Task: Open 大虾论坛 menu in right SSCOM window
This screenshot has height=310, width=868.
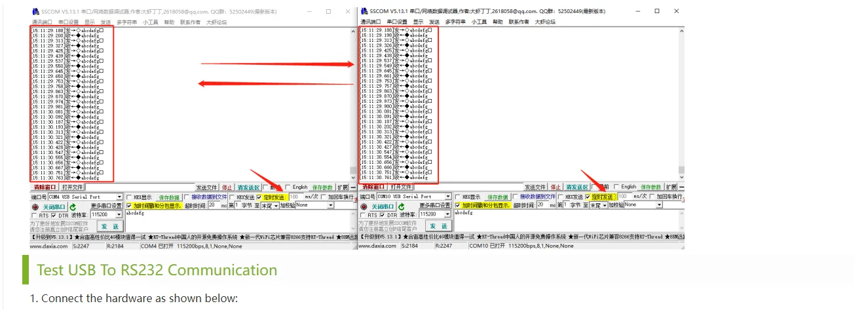Action: [545, 22]
